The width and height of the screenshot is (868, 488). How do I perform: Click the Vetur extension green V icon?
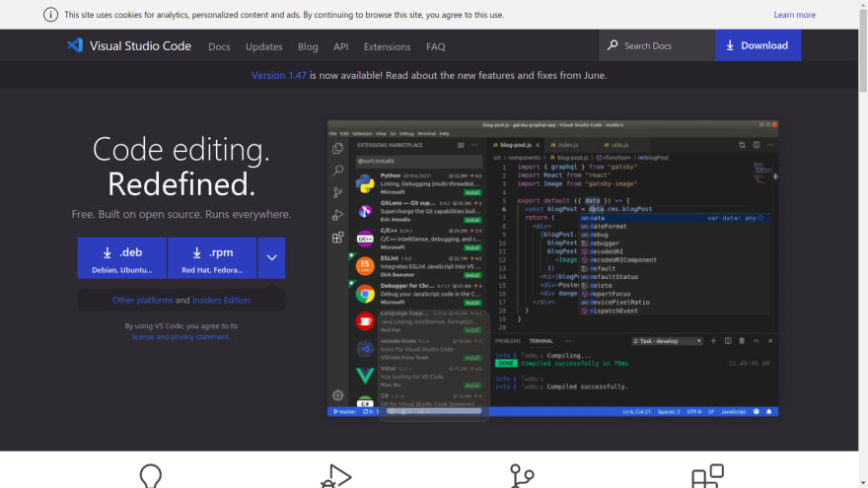coord(365,376)
